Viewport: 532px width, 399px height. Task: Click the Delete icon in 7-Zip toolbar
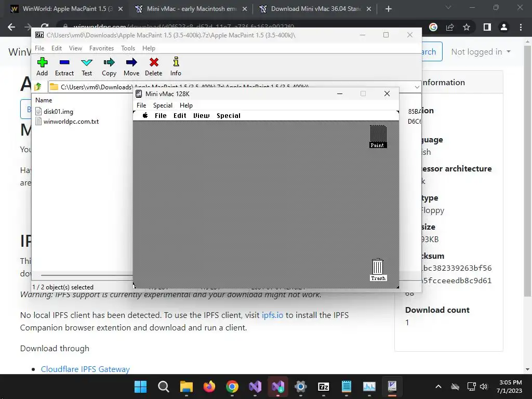click(154, 67)
